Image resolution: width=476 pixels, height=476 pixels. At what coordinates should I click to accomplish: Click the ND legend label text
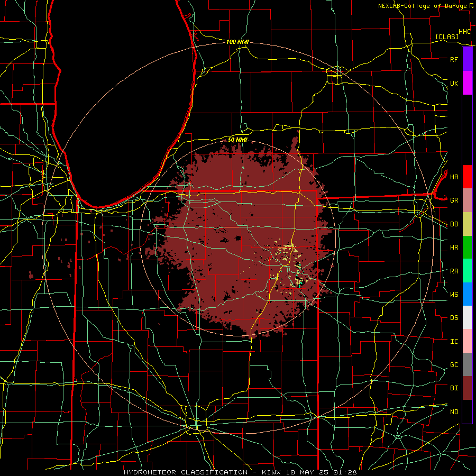tap(454, 412)
